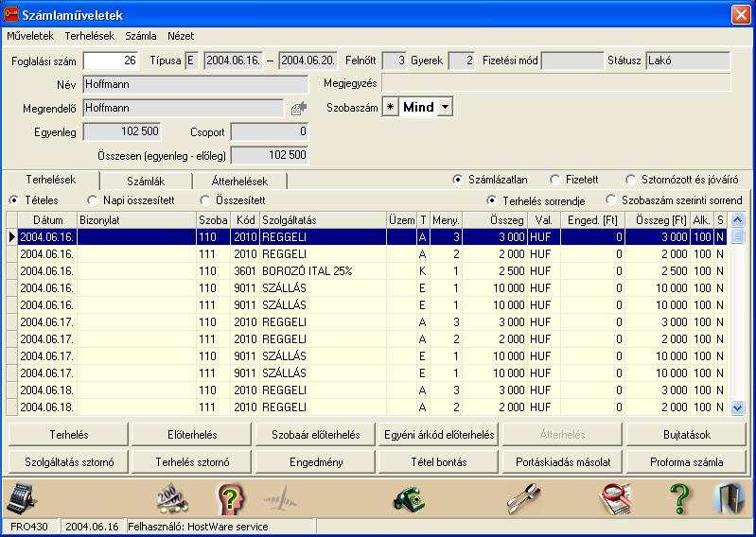The width and height of the screenshot is (756, 537).
Task: Click the fork and spoon restaurant icon
Action: coord(523,498)
